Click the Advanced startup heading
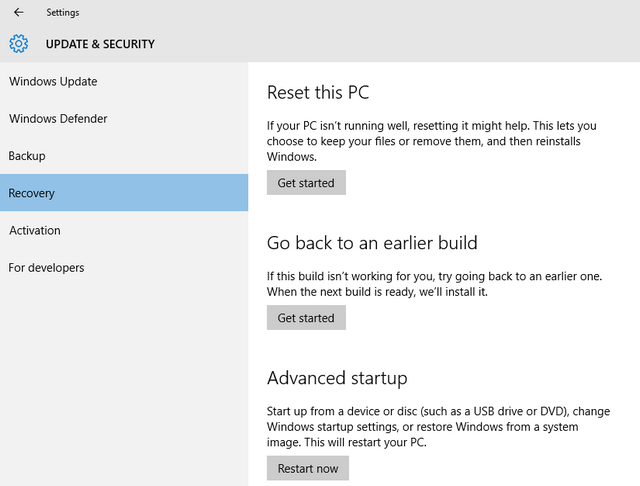The image size is (640, 486). point(337,378)
